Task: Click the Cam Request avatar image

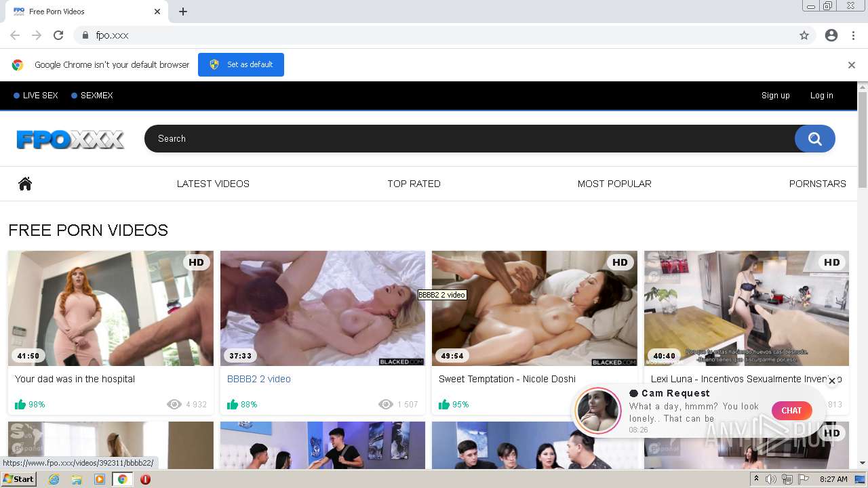Action: [x=598, y=411]
